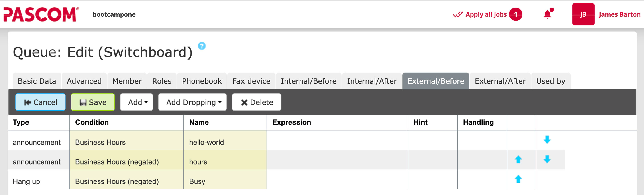The image size is (644, 195).
Task: Open the Advanced tab
Action: pyautogui.click(x=84, y=81)
